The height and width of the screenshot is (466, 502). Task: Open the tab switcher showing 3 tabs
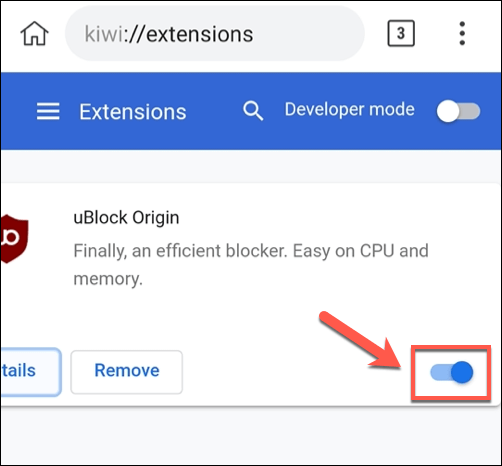401,33
